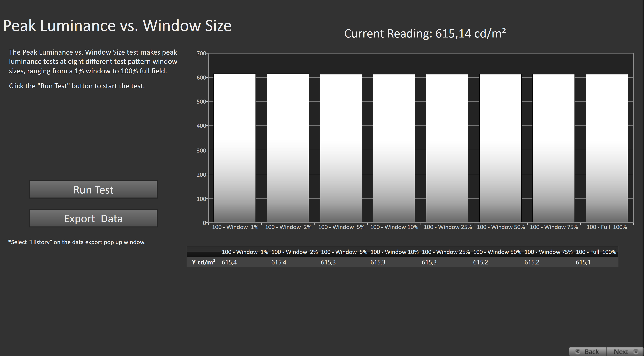Click the chart axis label '100 - Window 75%'
The height and width of the screenshot is (356, 644).
[x=554, y=227]
